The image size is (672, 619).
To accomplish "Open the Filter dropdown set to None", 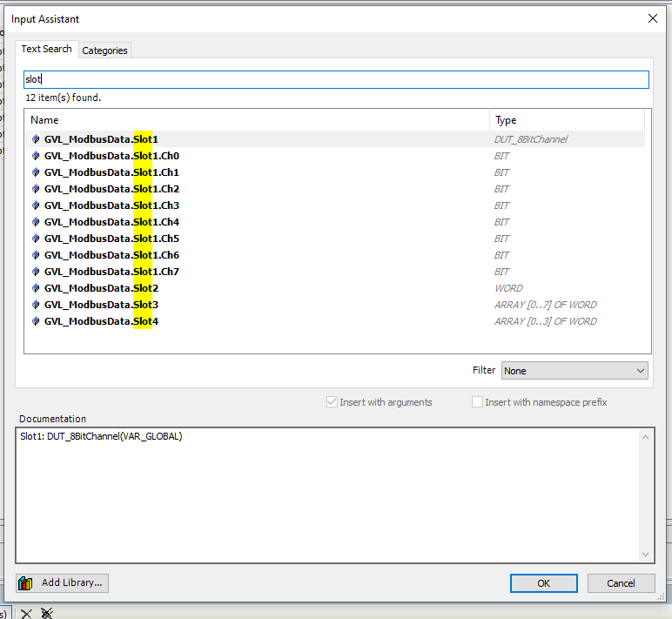I will click(575, 371).
